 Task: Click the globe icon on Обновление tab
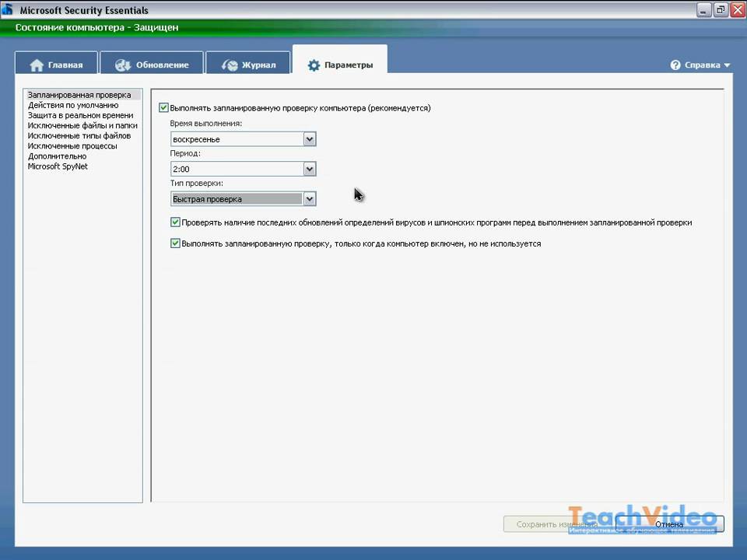coord(123,65)
